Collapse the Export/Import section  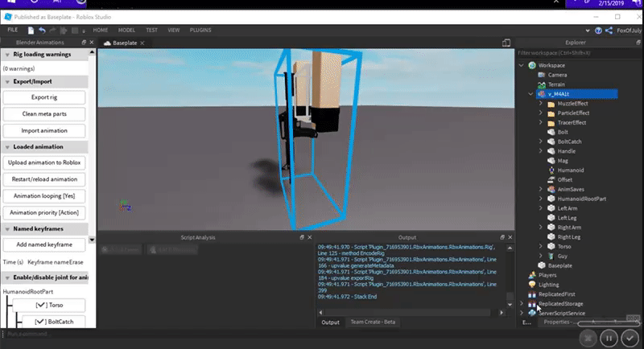pos(7,81)
